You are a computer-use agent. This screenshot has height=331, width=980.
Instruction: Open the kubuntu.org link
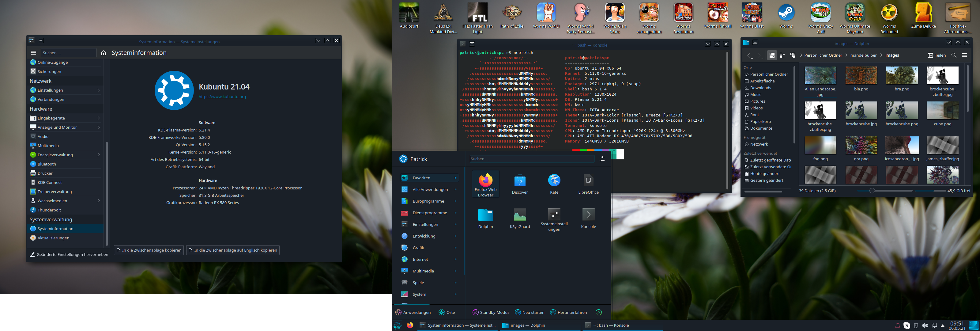click(x=222, y=97)
